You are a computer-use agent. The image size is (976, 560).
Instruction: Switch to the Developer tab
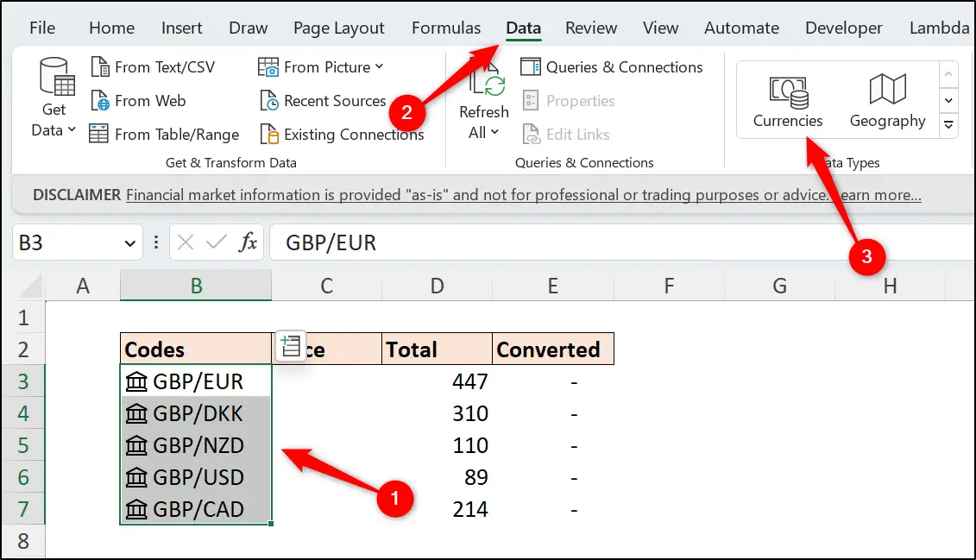pos(843,28)
